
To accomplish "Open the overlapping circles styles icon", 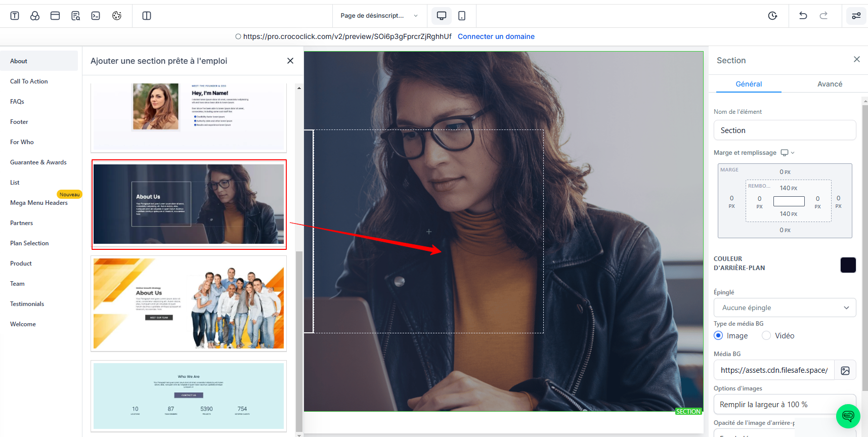I will (35, 16).
